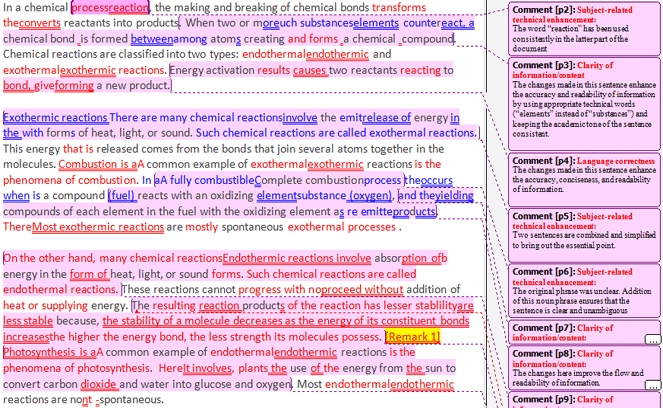Click the inserted text 'Combustion is a'

tap(98, 164)
